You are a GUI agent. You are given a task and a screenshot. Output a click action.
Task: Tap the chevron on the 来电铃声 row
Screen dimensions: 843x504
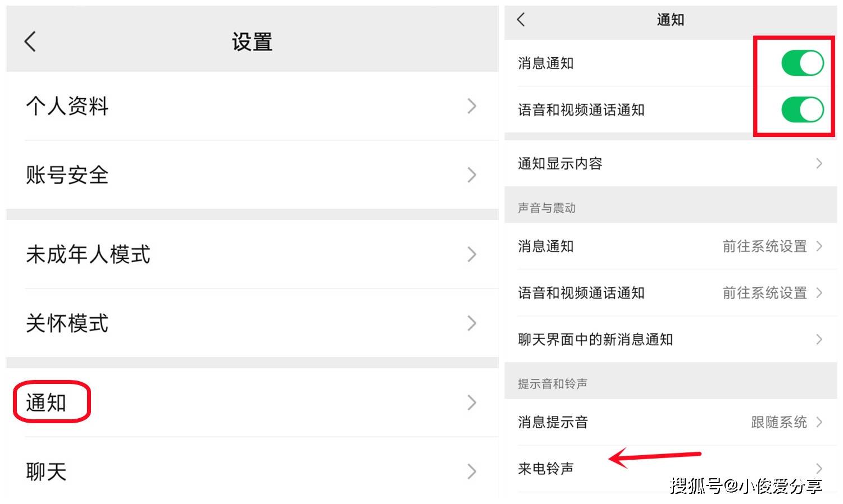click(819, 469)
